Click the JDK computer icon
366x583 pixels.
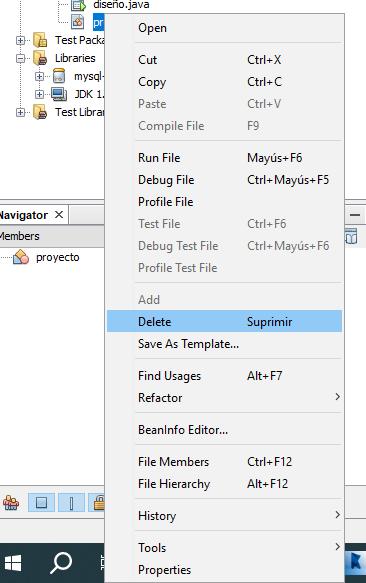tap(59, 94)
